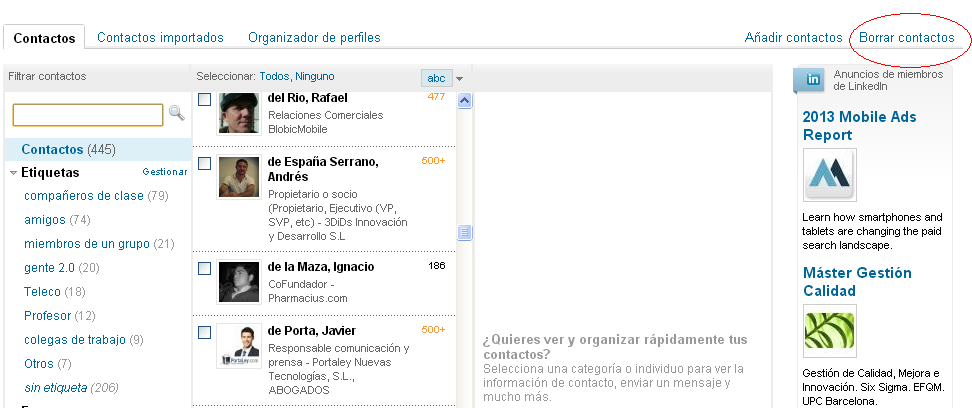The width and height of the screenshot is (972, 408).
Task: Filter by Profesor tag
Action: 48,316
